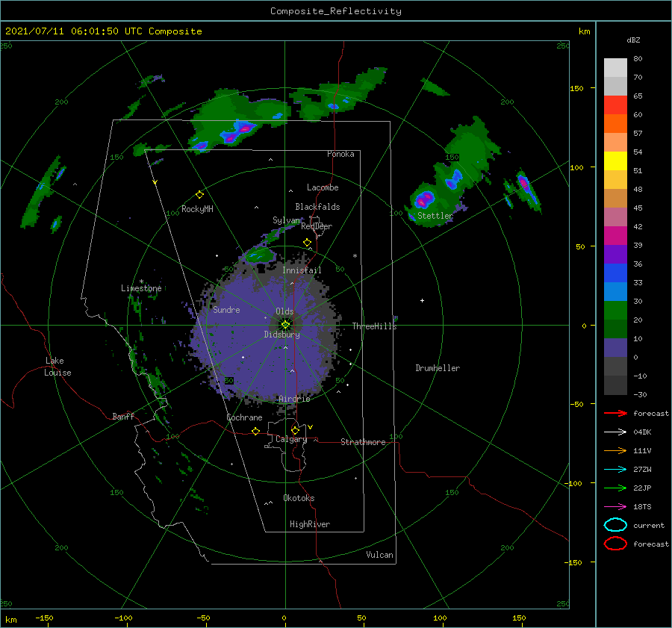Click the bright green swatch near 30 dBZ

pyautogui.click(x=615, y=311)
